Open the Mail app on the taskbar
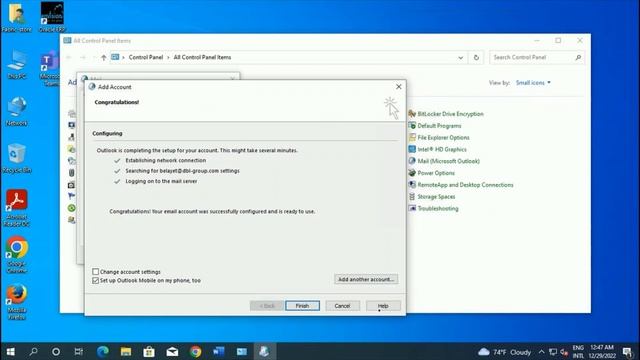Image resolution: width=640 pixels, height=360 pixels. tap(172, 351)
